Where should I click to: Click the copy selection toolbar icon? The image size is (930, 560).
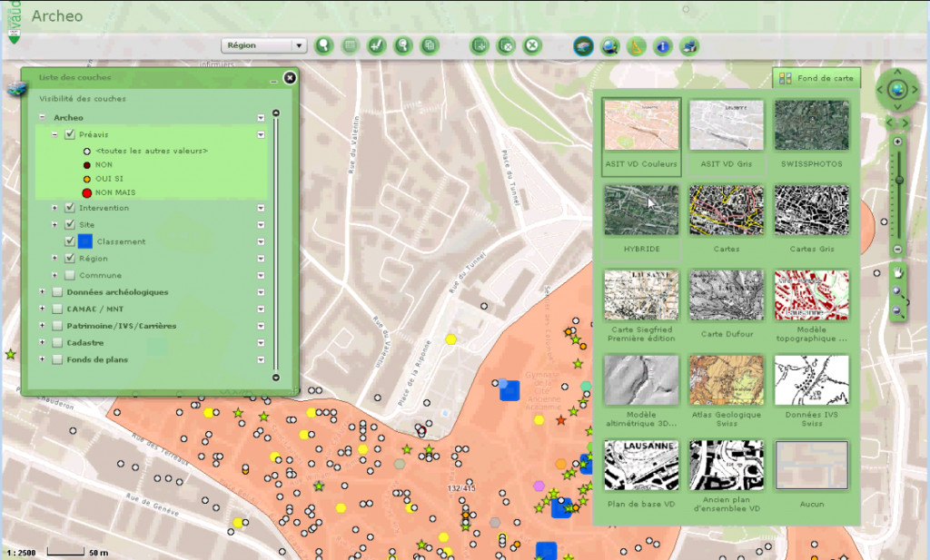click(430, 45)
